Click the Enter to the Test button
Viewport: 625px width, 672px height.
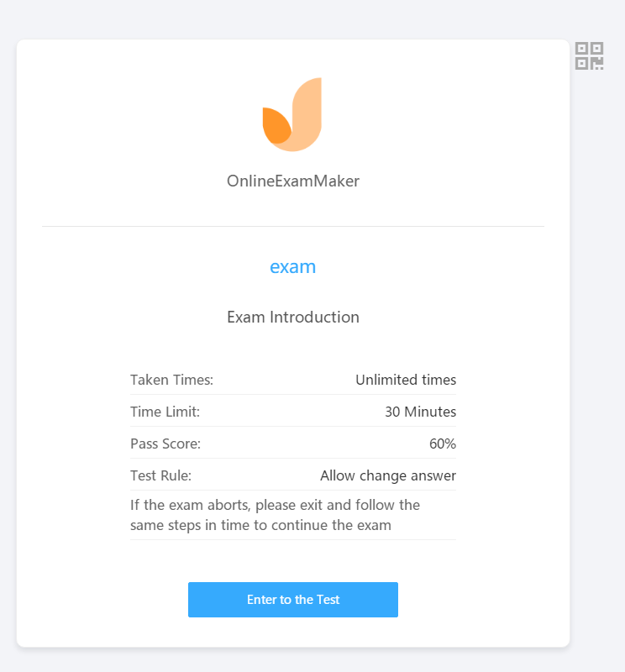click(293, 600)
